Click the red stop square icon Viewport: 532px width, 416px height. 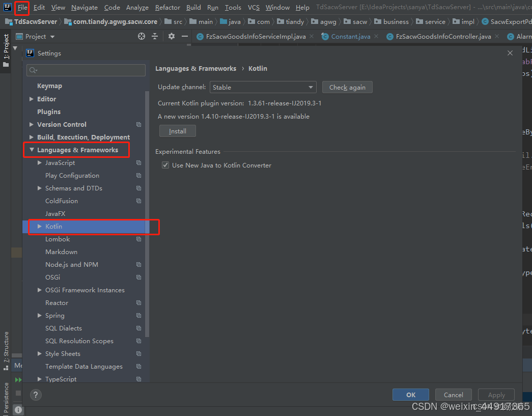click(x=18, y=392)
